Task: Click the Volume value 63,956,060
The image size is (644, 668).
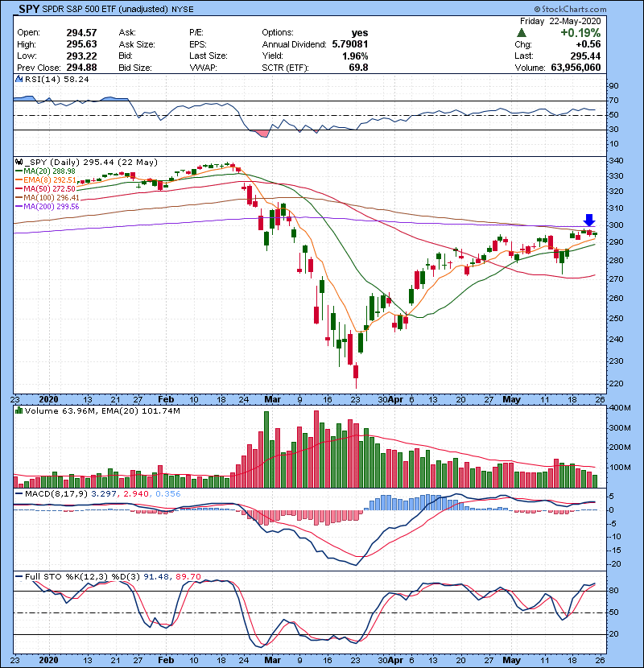Action: coord(576,68)
